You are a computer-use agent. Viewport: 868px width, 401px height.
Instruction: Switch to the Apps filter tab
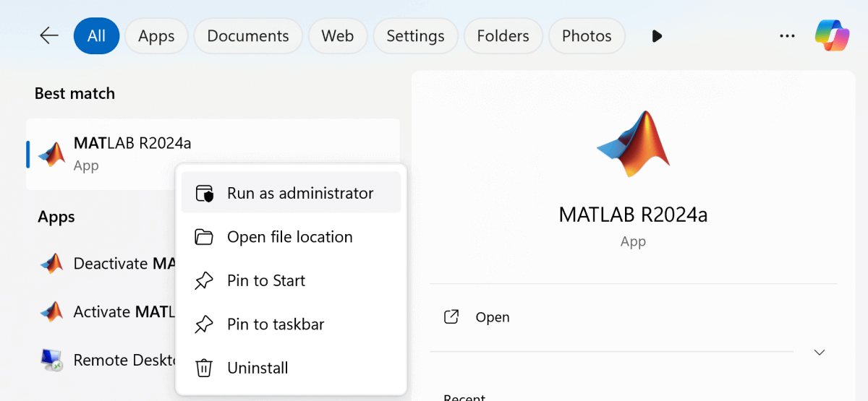[x=156, y=35]
